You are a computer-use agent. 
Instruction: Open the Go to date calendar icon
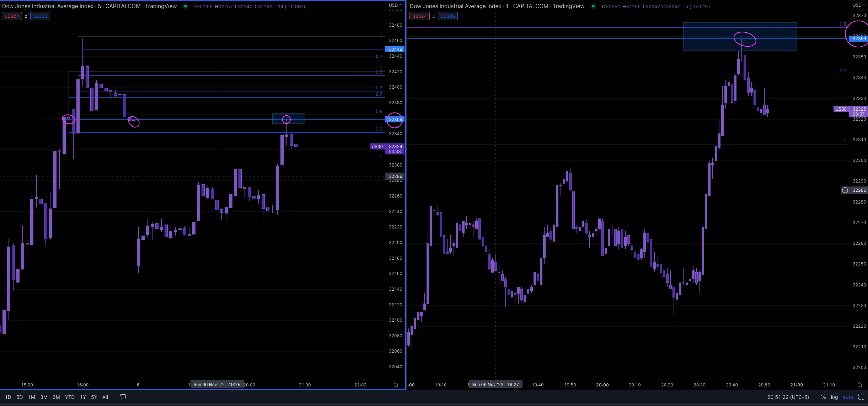coord(123,397)
